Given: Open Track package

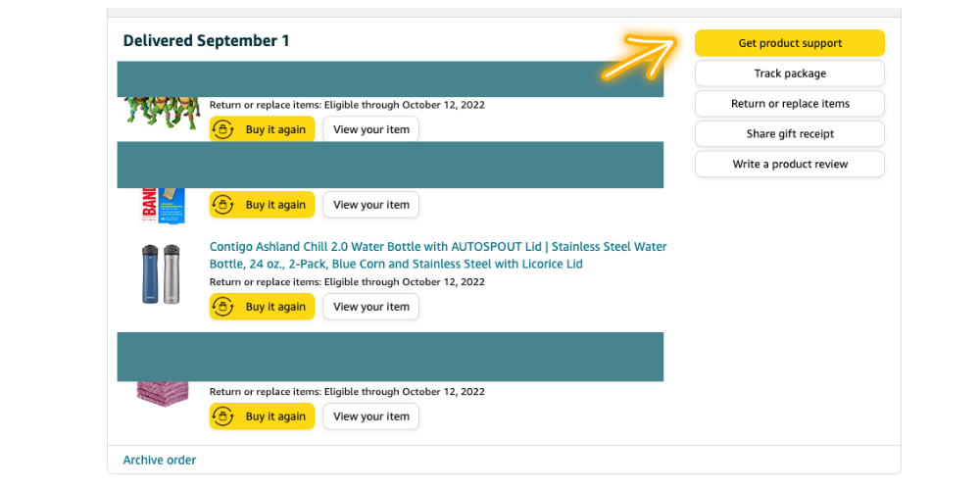Looking at the screenshot, I should pyautogui.click(x=789, y=73).
